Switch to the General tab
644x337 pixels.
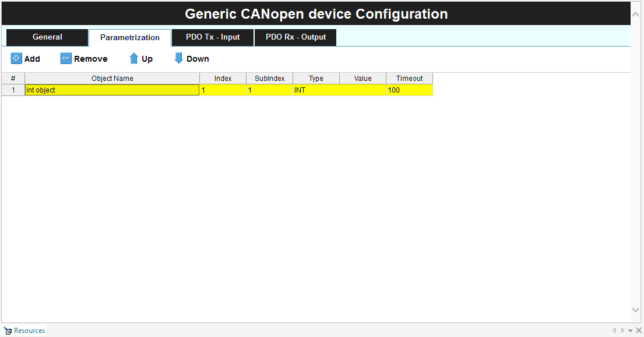point(47,37)
